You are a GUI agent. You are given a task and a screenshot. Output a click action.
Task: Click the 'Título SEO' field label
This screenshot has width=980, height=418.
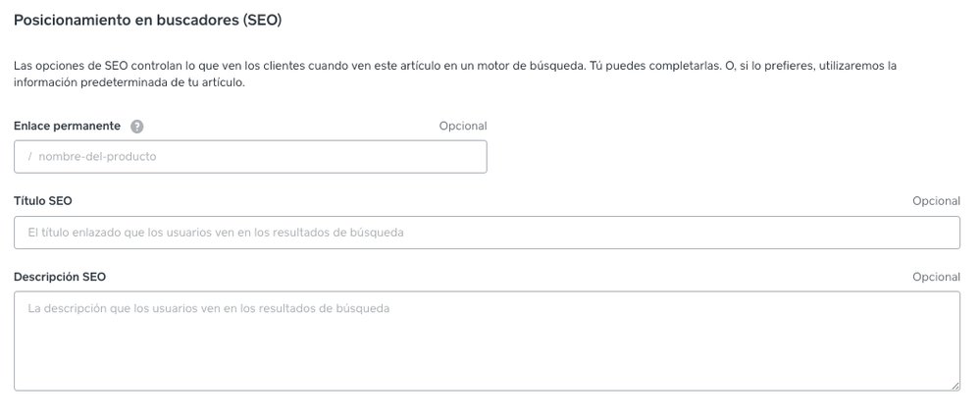[x=42, y=201]
